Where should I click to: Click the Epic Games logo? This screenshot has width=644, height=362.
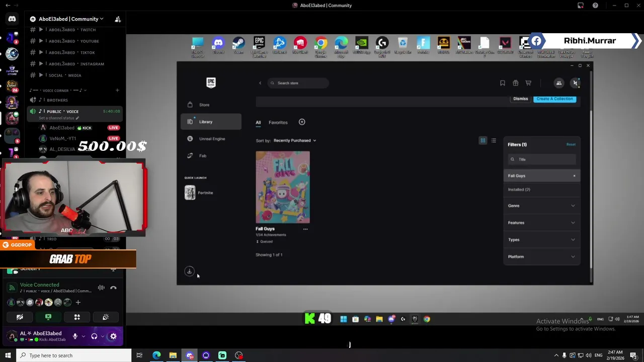click(x=211, y=83)
